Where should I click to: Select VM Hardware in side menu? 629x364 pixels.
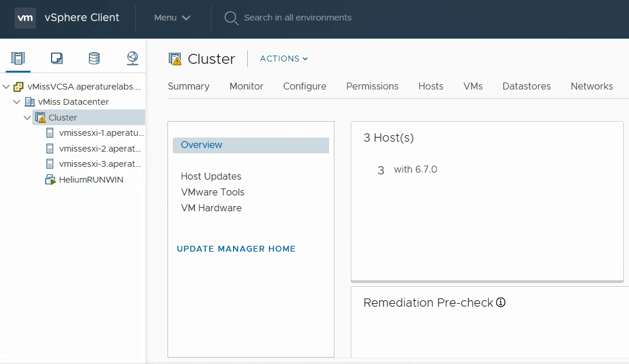(x=211, y=208)
